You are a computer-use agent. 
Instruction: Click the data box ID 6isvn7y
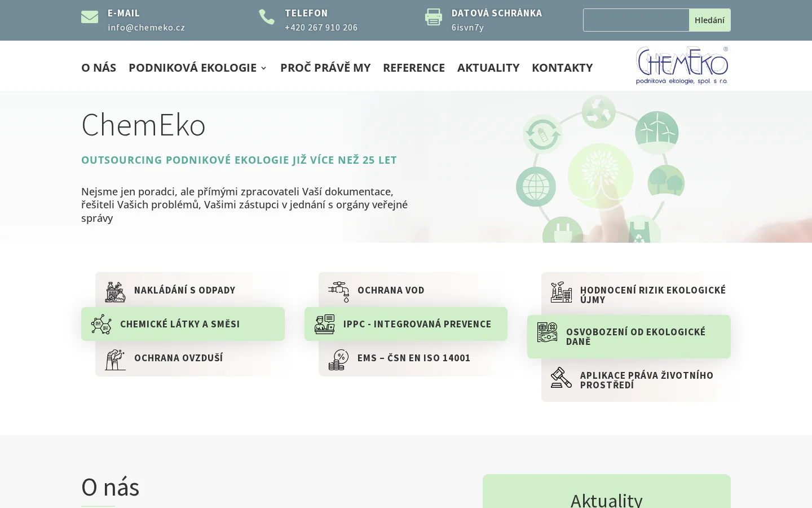click(468, 28)
